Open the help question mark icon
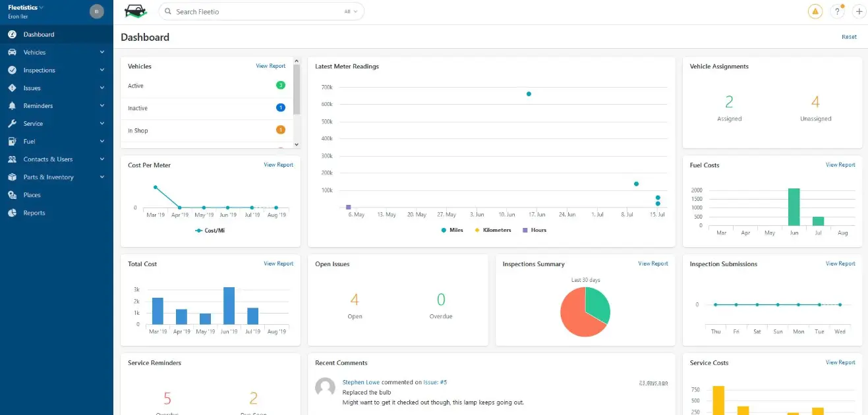 pyautogui.click(x=838, y=11)
